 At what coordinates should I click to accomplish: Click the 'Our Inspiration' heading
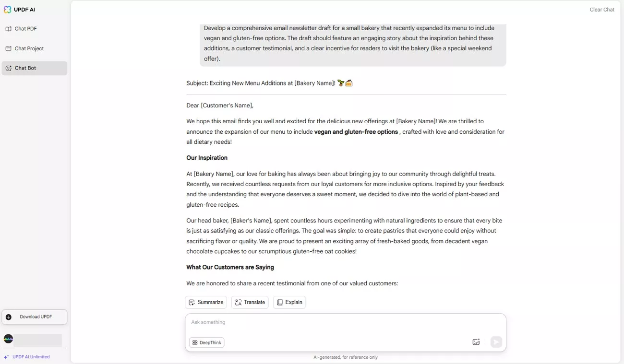207,158
